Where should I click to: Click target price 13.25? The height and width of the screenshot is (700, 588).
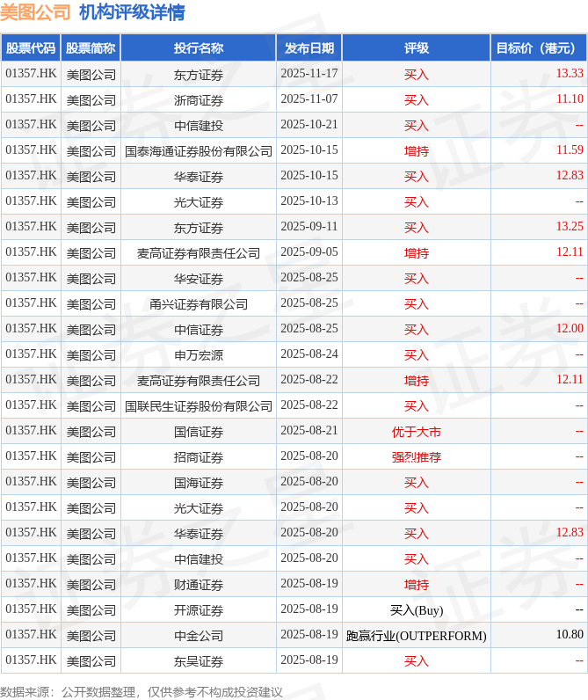pos(570,226)
